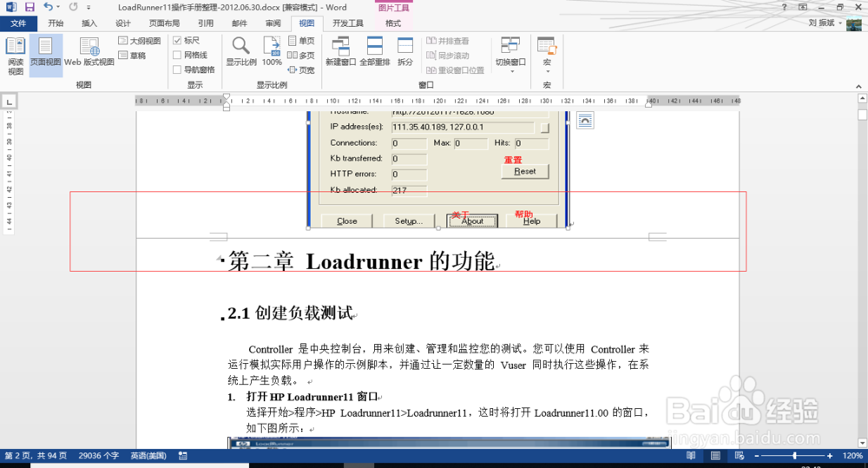Click the Redo icon in title bar
This screenshot has height=468, width=868.
74,7
